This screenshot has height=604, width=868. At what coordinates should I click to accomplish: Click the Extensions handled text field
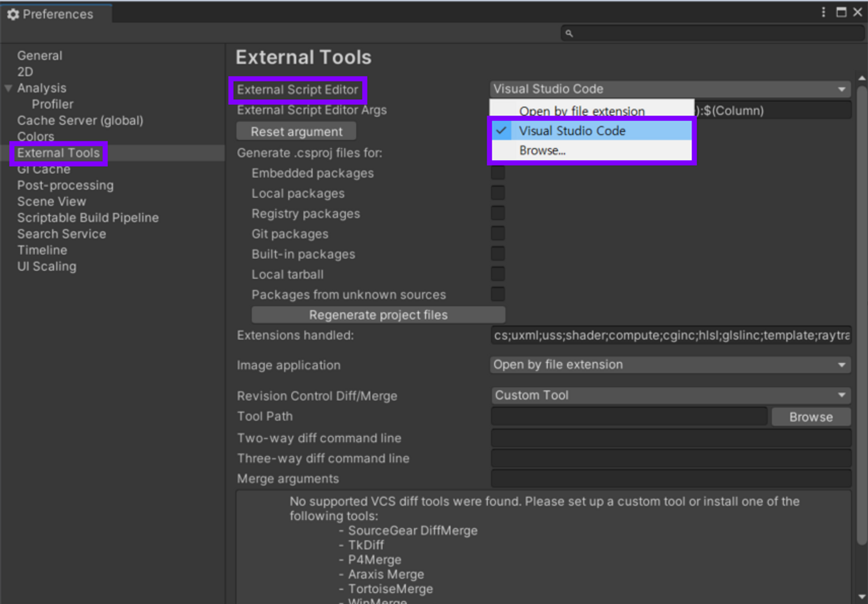pos(671,336)
